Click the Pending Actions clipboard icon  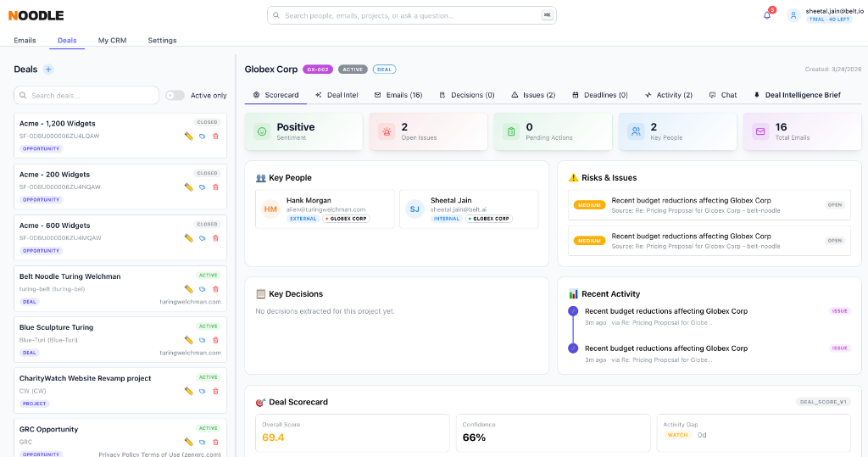pyautogui.click(x=511, y=131)
